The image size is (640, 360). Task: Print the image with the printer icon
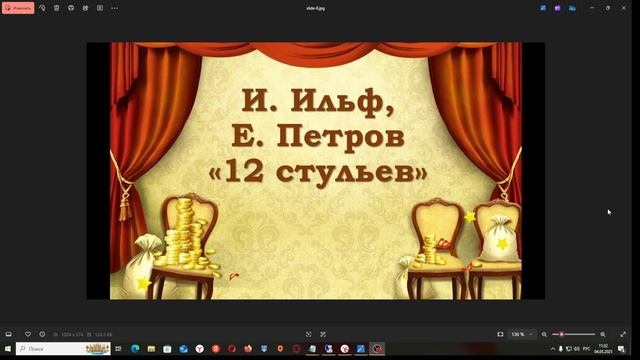point(71,8)
